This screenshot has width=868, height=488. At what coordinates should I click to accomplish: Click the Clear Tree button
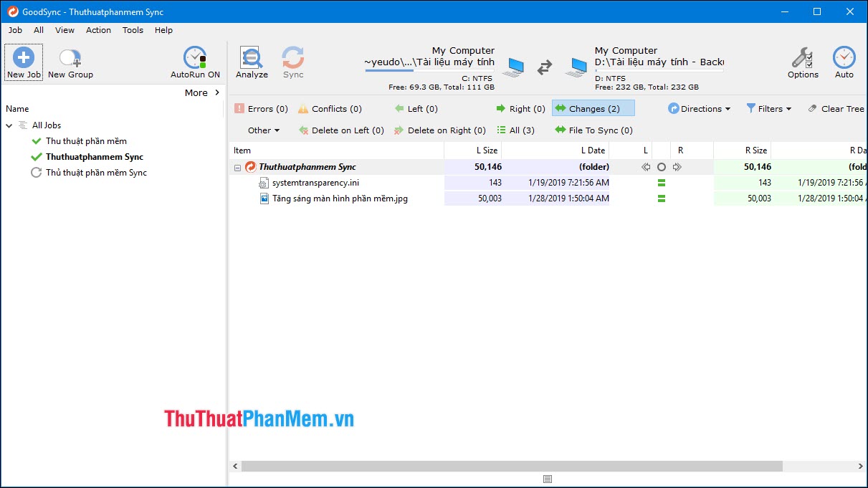836,108
